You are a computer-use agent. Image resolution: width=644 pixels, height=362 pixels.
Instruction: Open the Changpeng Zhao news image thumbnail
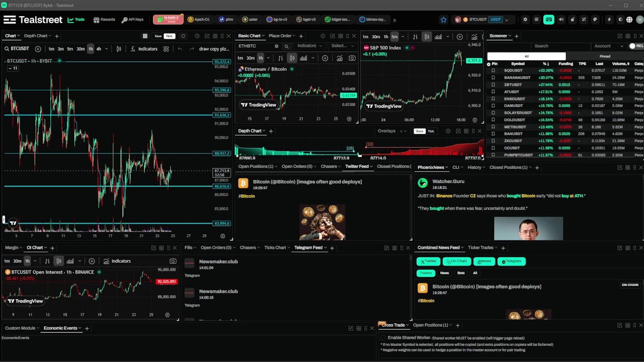[x=528, y=229]
